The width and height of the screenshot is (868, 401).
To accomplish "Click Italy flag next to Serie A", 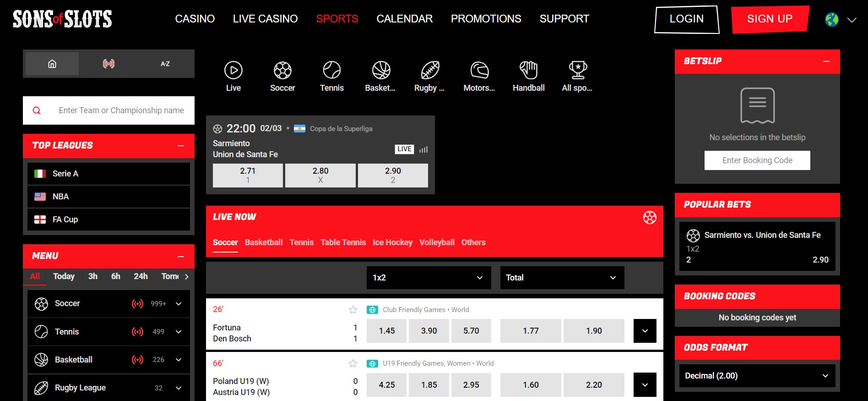I will coord(40,174).
